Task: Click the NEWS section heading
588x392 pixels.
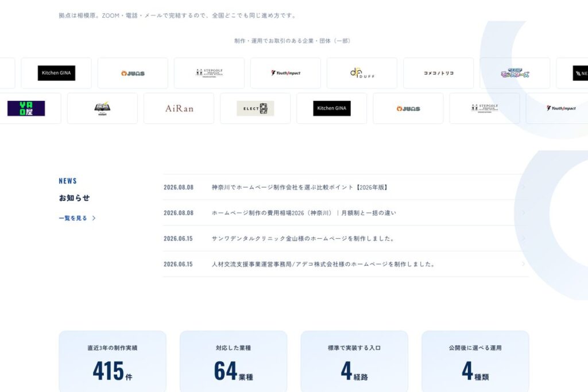Action: coord(68,181)
